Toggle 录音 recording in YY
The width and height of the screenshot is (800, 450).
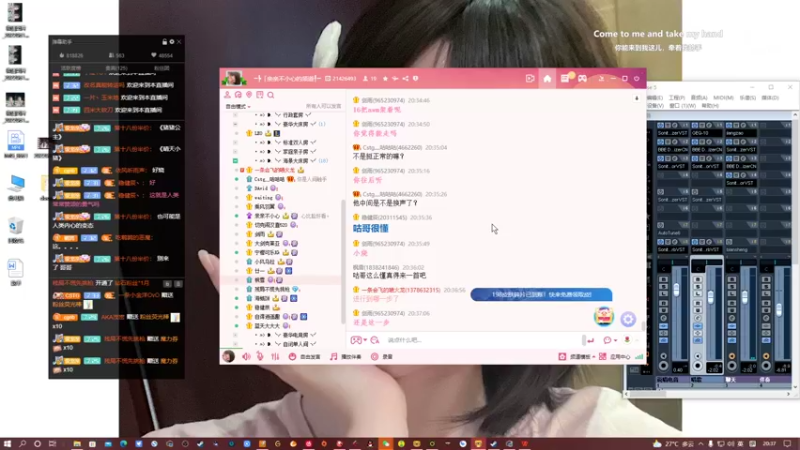(x=382, y=357)
